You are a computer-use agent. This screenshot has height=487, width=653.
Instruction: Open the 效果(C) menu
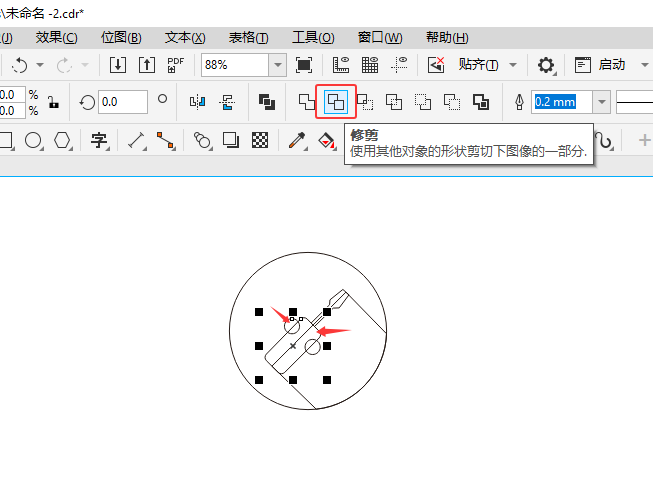56,38
